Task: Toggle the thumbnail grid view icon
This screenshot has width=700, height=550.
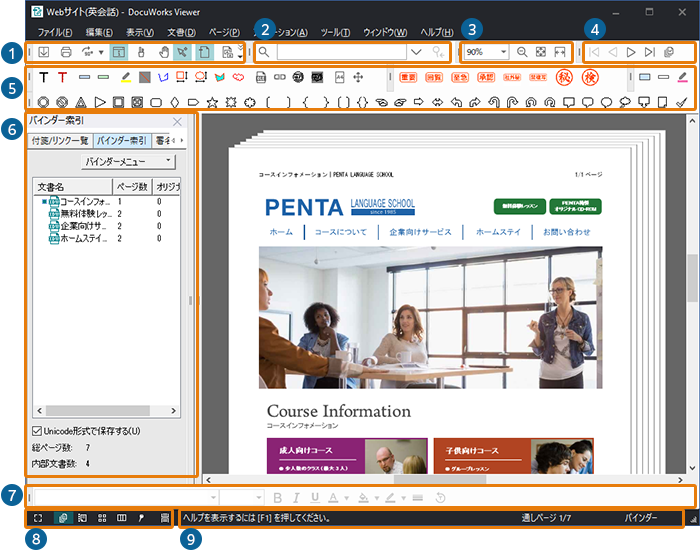Action: [102, 518]
